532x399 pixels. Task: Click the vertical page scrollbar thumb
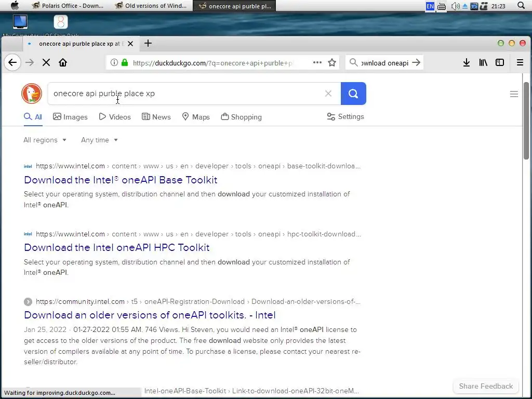[527, 121]
